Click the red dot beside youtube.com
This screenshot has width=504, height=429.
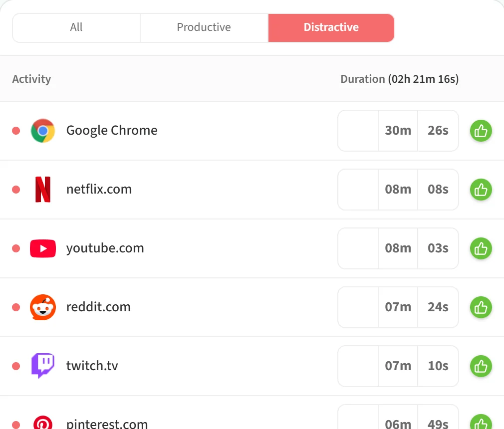pos(16,248)
